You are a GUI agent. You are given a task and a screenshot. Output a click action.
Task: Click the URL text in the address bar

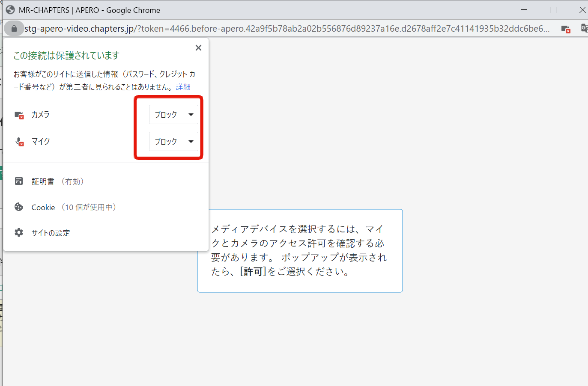pos(287,29)
